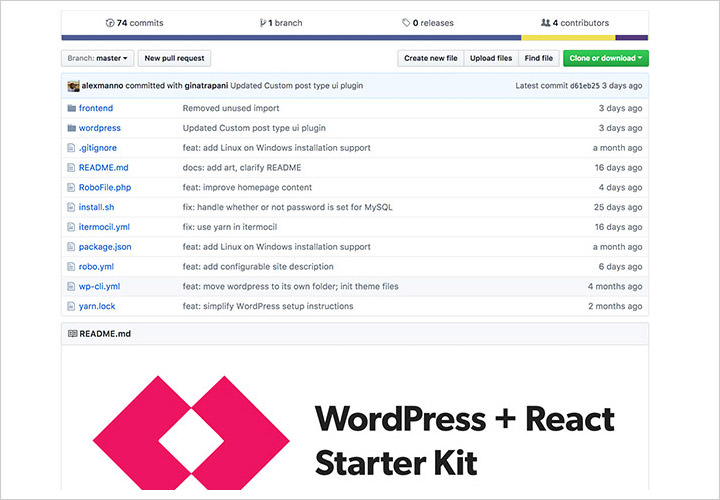This screenshot has width=720, height=500.
Task: Open latest commit hash d61eb25
Action: 585,86
